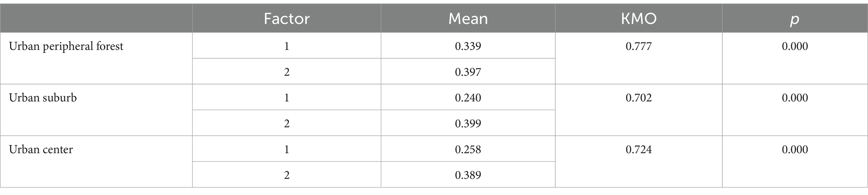Click the mean value 0.339

pyautogui.click(x=468, y=46)
